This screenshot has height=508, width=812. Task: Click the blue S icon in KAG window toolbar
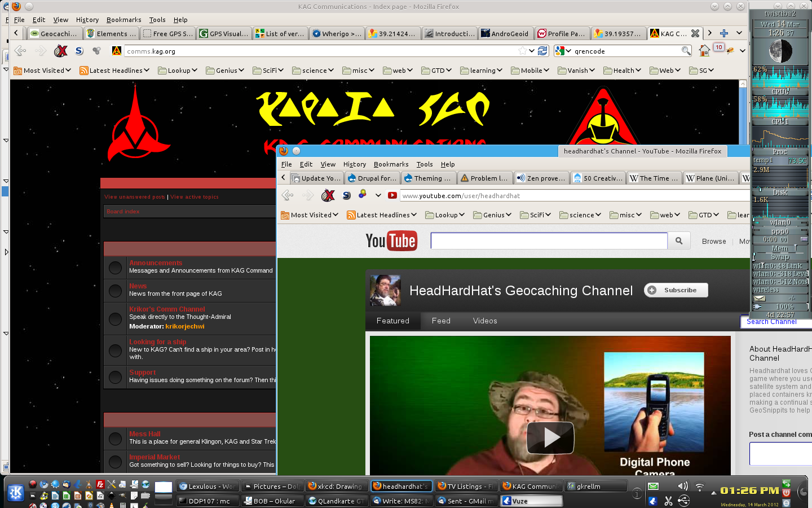79,51
